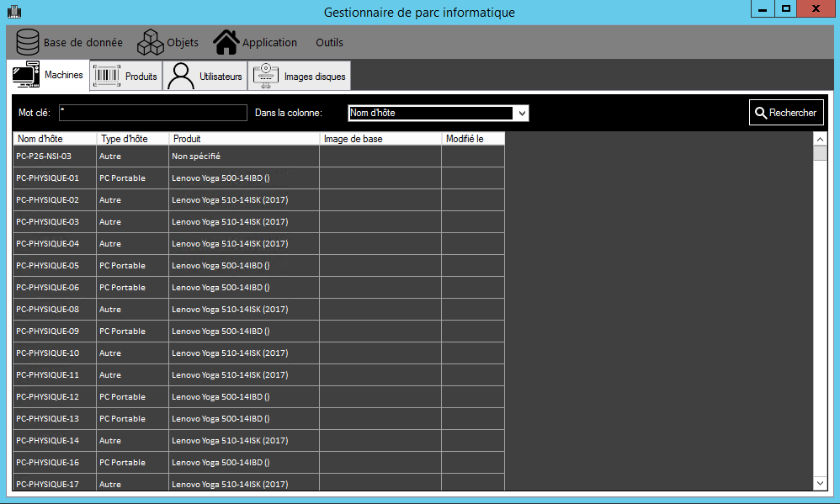Click the scrollbar down arrow
Image resolution: width=840 pixels, height=504 pixels.
point(820,483)
